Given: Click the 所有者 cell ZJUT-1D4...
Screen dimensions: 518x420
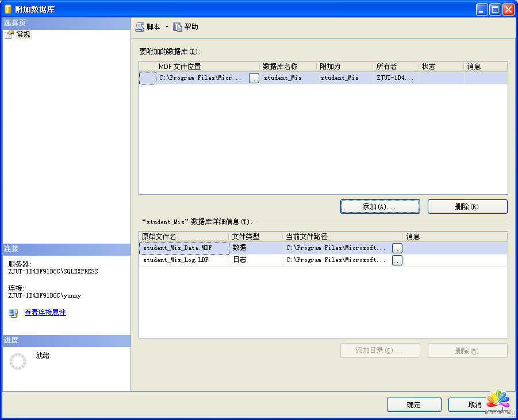Looking at the screenshot, I should 396,78.
